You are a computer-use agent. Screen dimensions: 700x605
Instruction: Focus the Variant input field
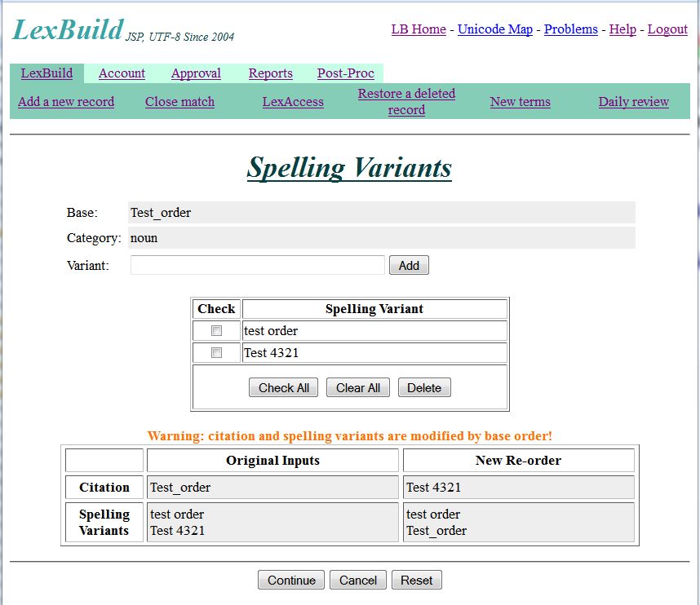point(258,265)
